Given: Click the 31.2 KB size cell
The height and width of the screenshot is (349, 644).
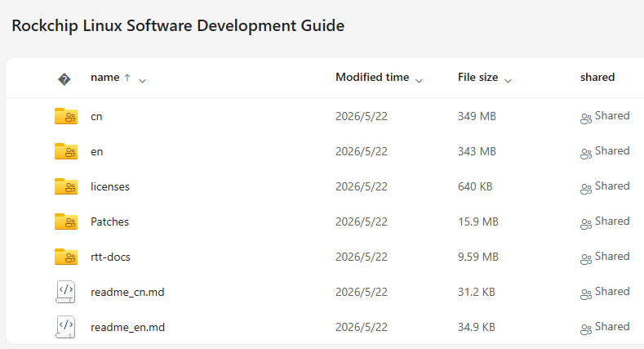Looking at the screenshot, I should [x=477, y=293].
